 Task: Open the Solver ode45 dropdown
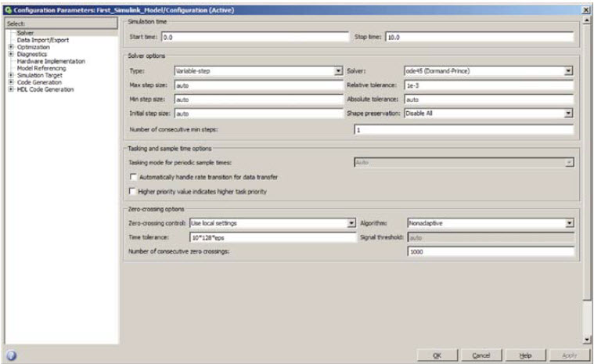coord(568,70)
